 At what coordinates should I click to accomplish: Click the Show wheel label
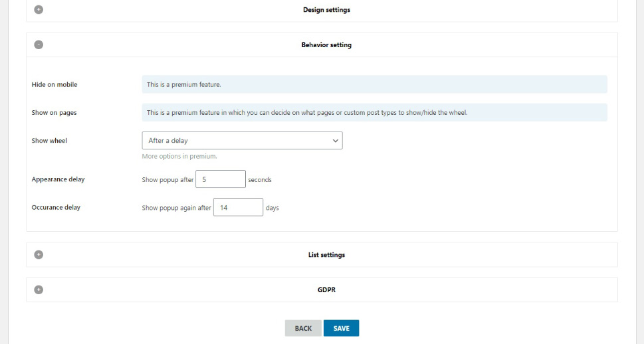pos(49,140)
